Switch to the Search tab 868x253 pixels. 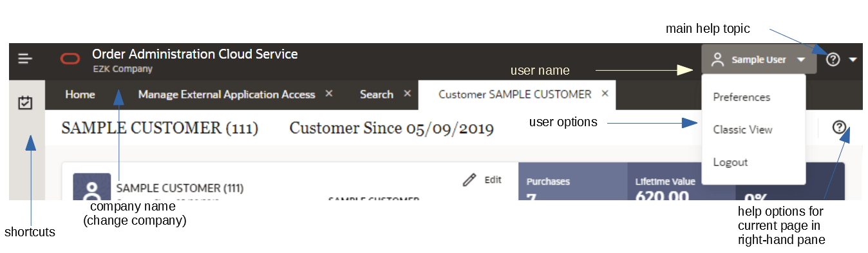377,95
